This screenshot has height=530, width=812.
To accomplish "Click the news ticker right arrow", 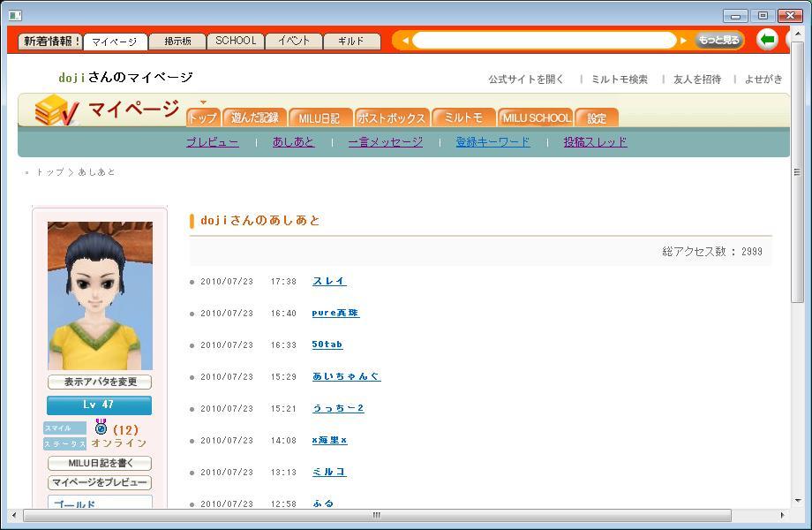I will point(683,41).
